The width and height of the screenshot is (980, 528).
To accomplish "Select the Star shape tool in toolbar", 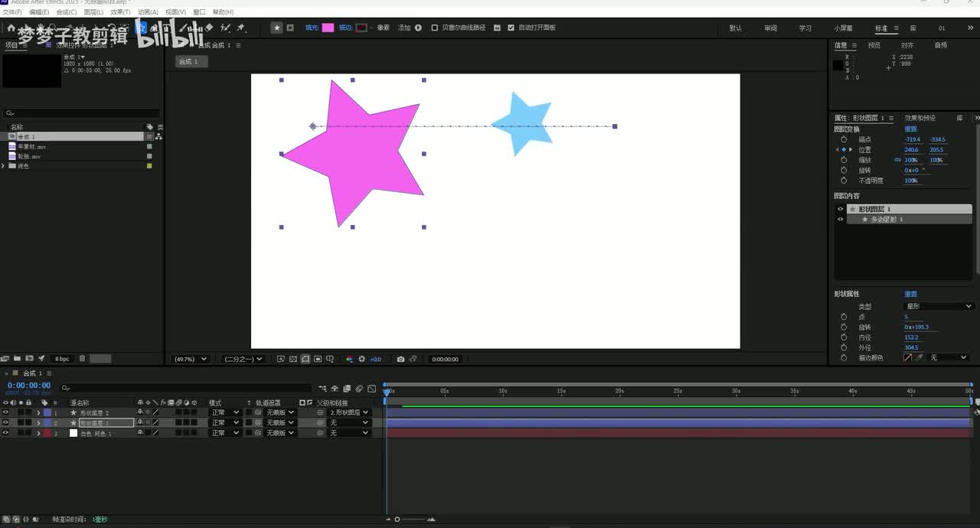I will (x=141, y=28).
